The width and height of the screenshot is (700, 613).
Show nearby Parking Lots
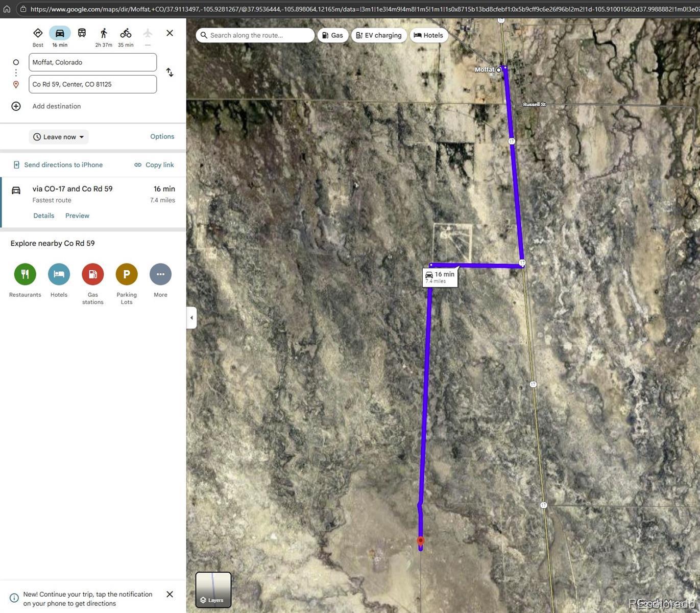pos(127,274)
